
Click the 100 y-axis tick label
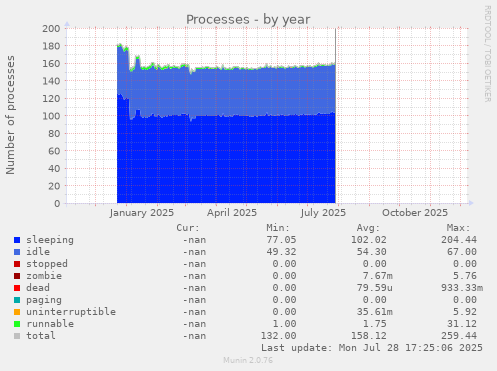51,116
